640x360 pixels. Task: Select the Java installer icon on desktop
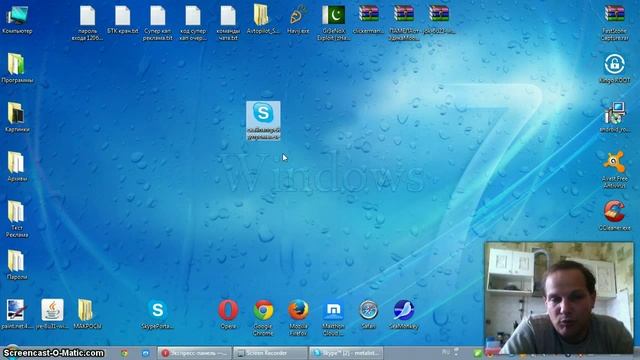[x=52, y=314]
